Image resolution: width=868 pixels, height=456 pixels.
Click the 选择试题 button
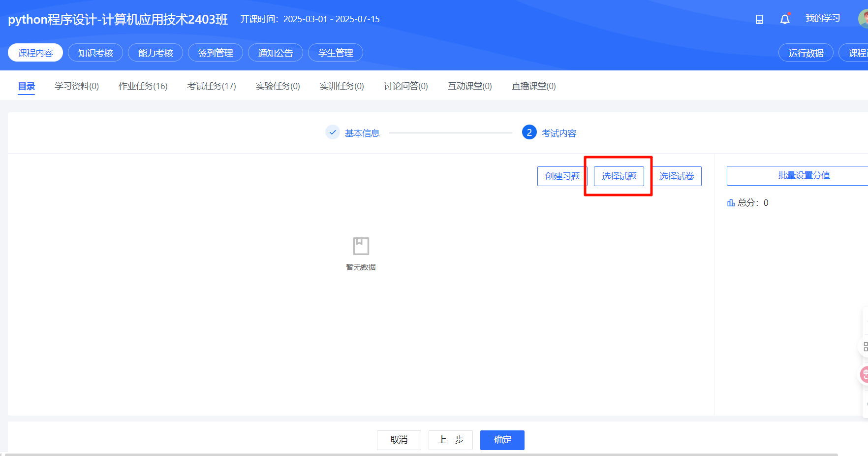pyautogui.click(x=619, y=176)
